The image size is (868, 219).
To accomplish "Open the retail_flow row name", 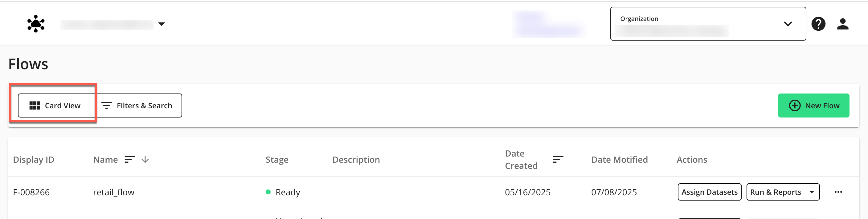I will point(113,192).
